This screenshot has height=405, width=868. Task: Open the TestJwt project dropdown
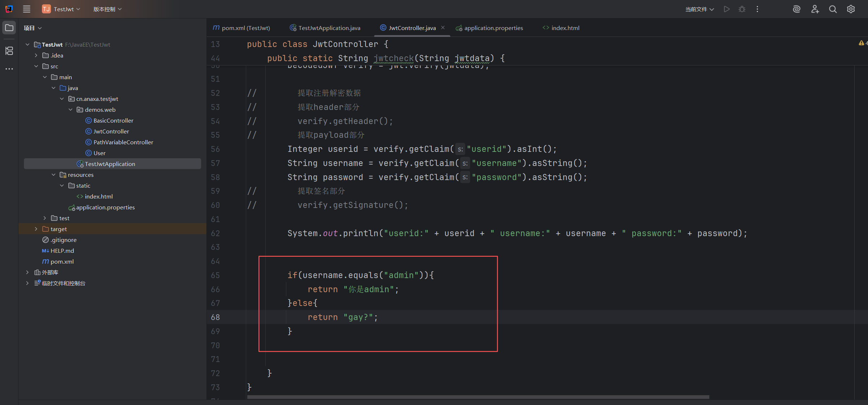pos(61,9)
